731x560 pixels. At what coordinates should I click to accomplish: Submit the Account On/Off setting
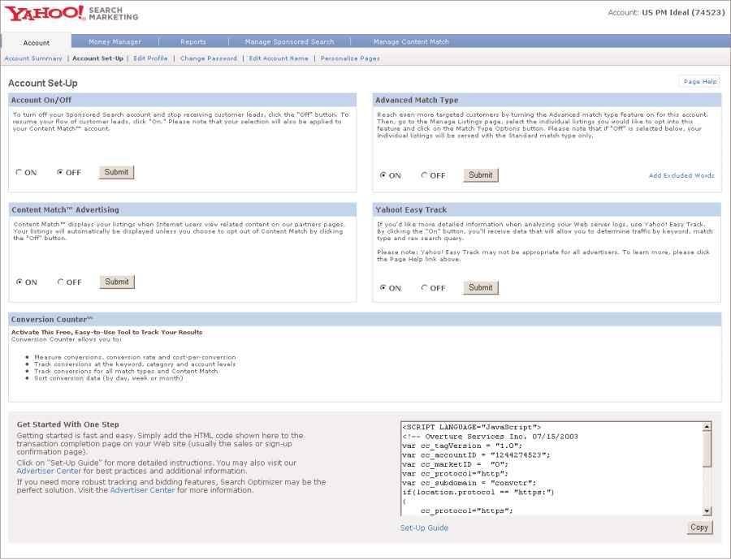[116, 172]
